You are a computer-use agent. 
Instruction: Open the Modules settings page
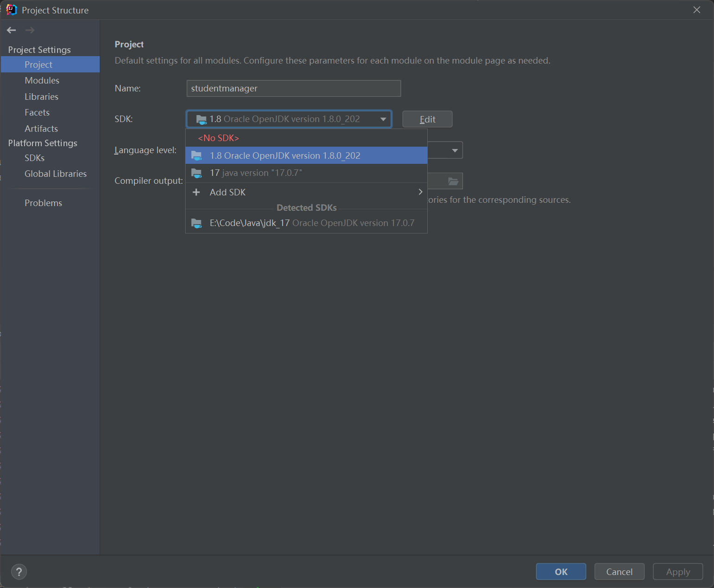[x=42, y=80]
